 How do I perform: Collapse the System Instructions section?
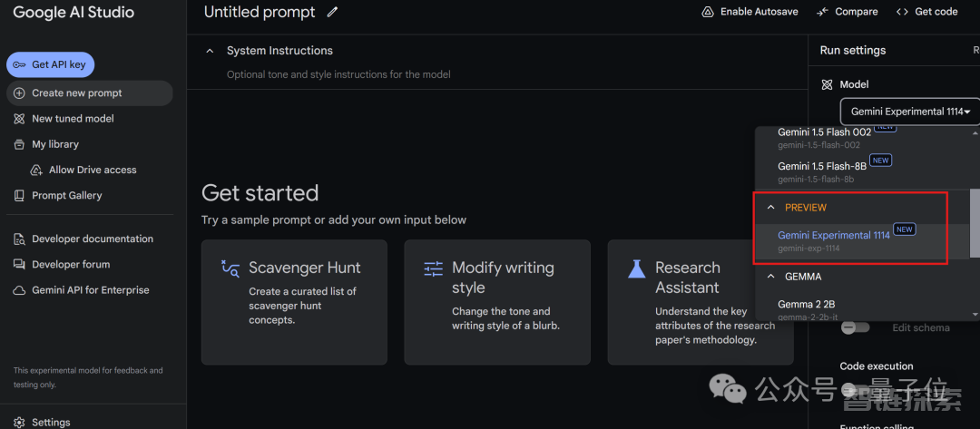(x=210, y=51)
